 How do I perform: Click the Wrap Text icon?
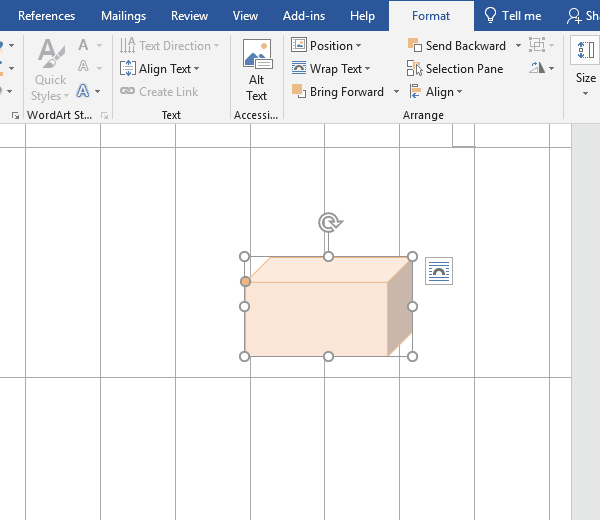(299, 68)
